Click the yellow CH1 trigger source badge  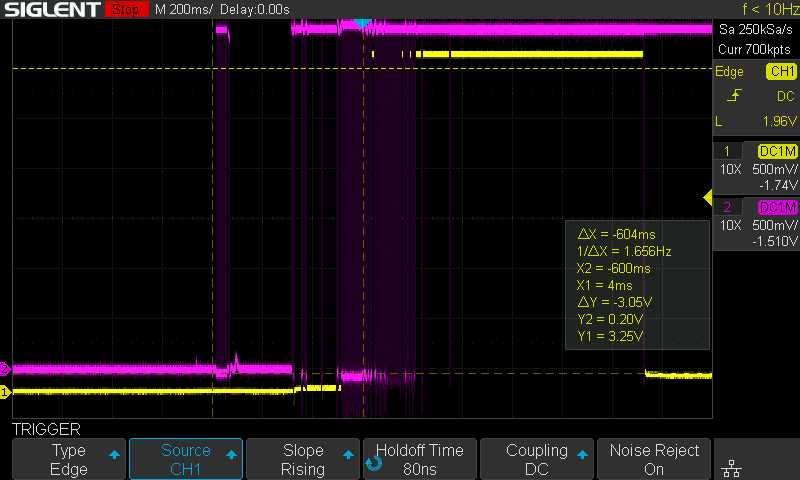click(x=780, y=72)
